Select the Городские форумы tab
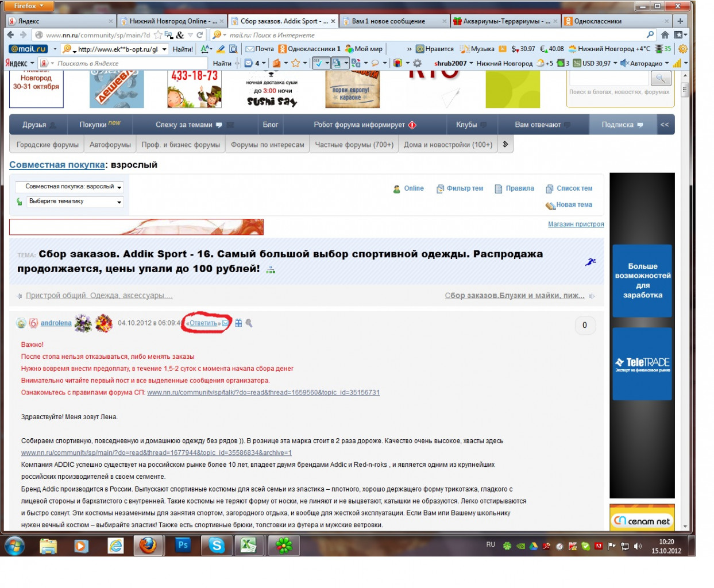 coord(48,145)
